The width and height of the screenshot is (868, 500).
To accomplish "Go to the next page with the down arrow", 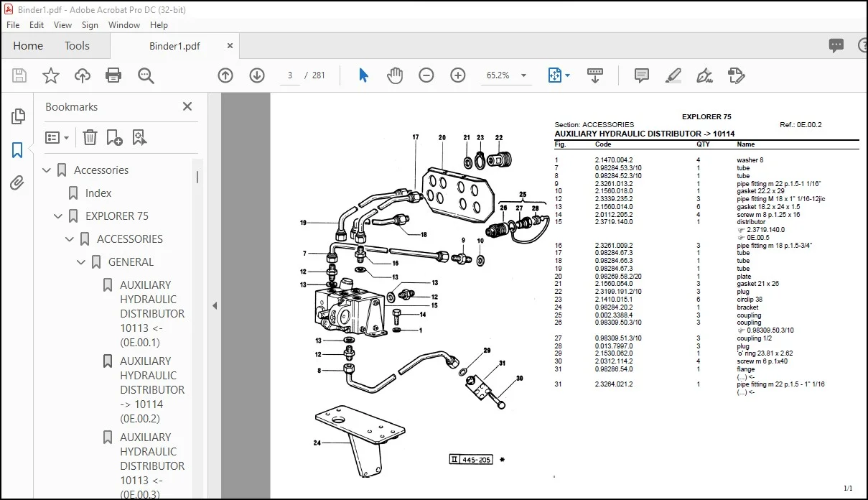I will (257, 75).
